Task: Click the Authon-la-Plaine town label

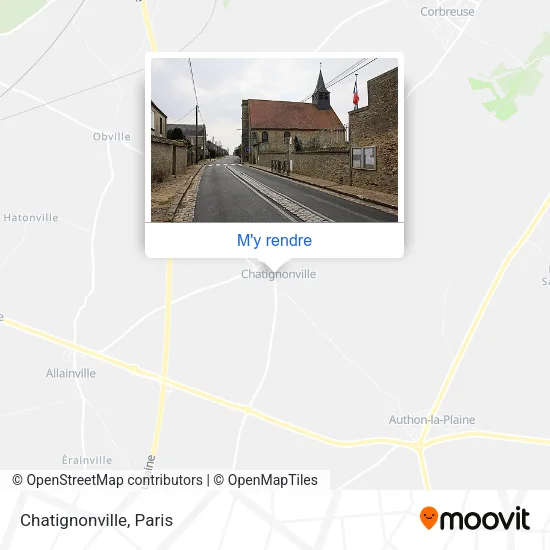Action: click(x=432, y=420)
